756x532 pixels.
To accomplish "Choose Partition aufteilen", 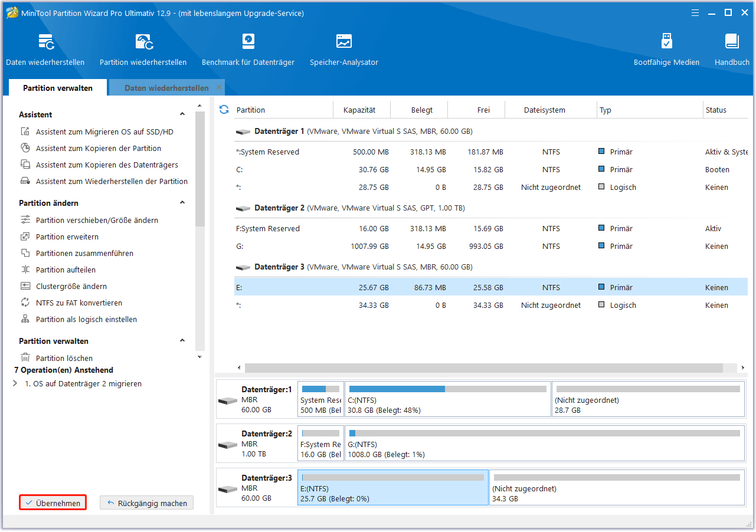I will pyautogui.click(x=66, y=270).
